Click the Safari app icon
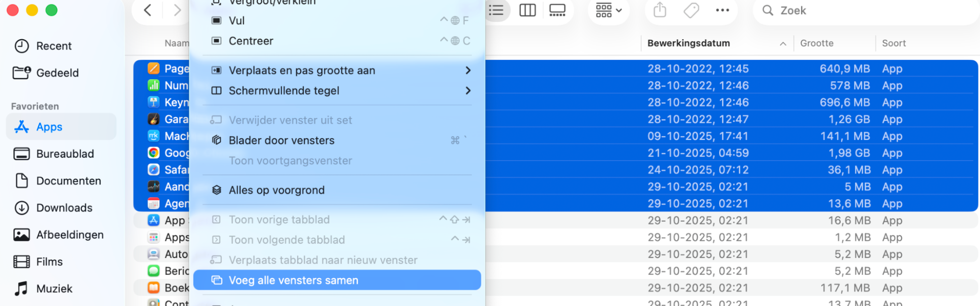Screen dimensions: 980x306 153,169
